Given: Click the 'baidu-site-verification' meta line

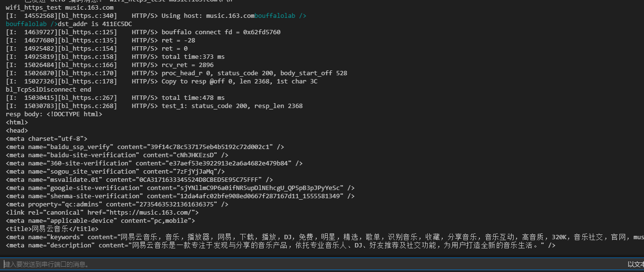Looking at the screenshot, I should [117, 155].
